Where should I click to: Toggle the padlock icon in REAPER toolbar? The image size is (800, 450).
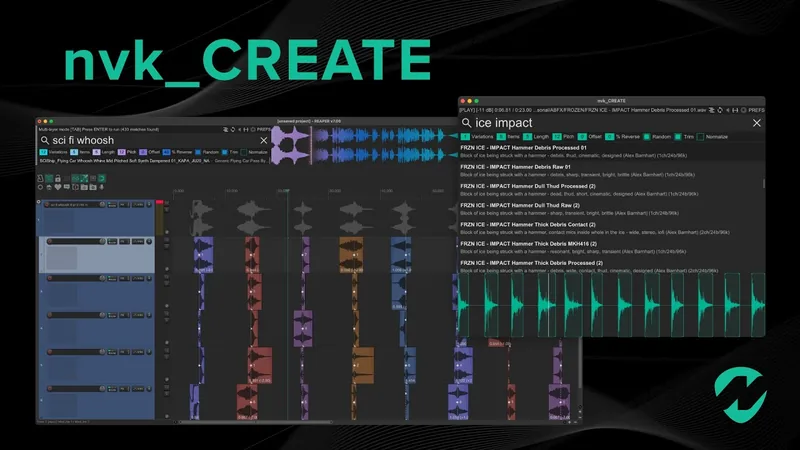pos(58,179)
